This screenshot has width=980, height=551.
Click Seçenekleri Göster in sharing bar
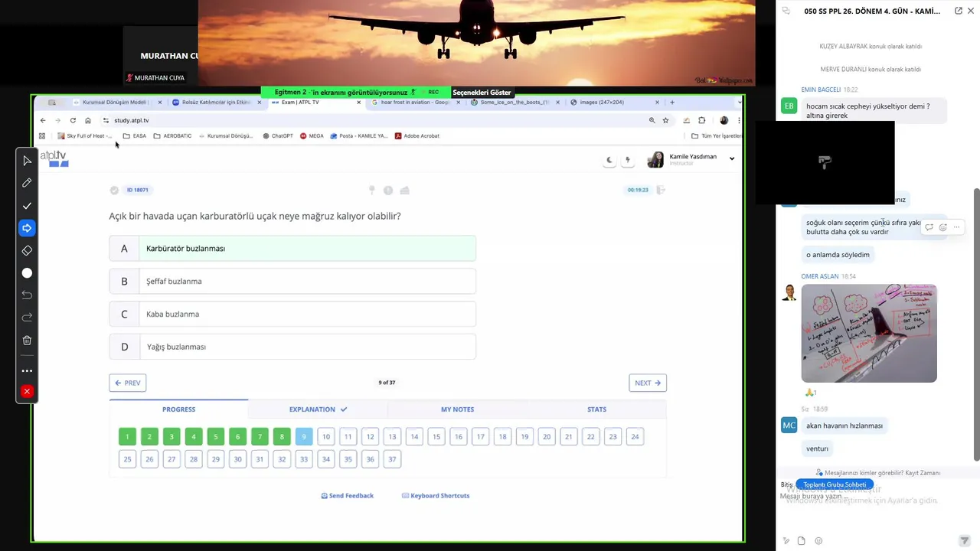click(482, 93)
